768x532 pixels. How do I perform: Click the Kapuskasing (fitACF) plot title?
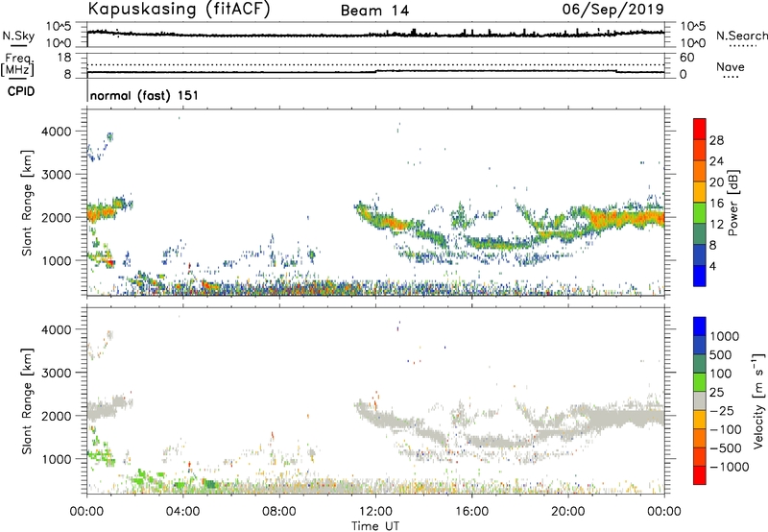tap(179, 9)
